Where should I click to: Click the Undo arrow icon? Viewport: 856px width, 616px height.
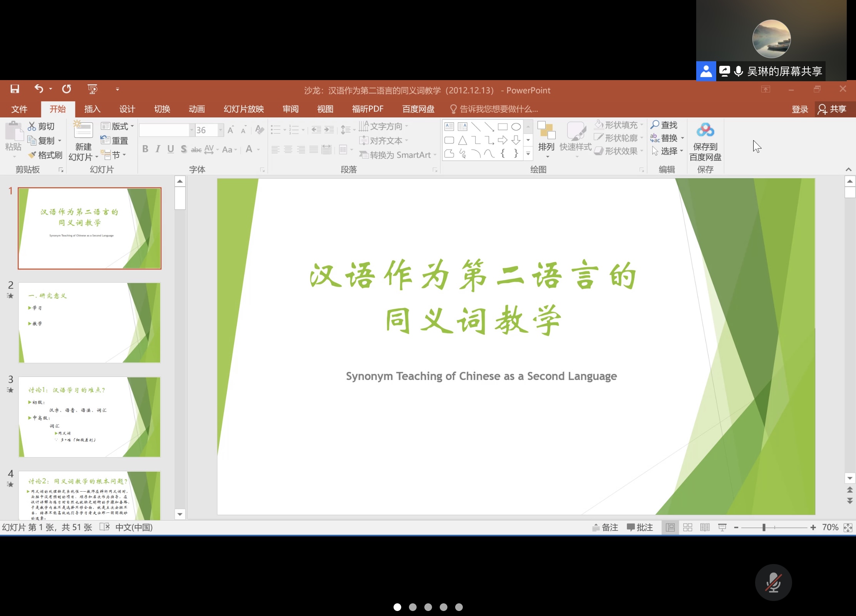pos(39,89)
